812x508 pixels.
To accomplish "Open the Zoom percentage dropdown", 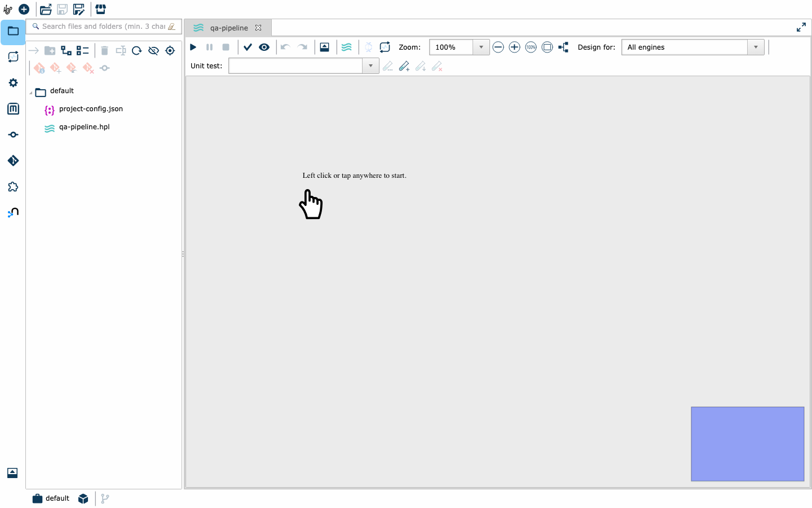I will tap(481, 47).
